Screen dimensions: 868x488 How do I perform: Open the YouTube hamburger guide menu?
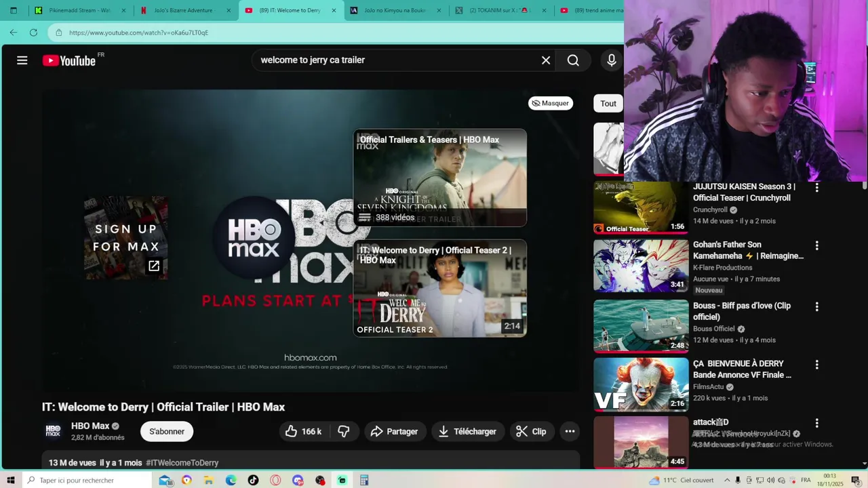(x=22, y=60)
